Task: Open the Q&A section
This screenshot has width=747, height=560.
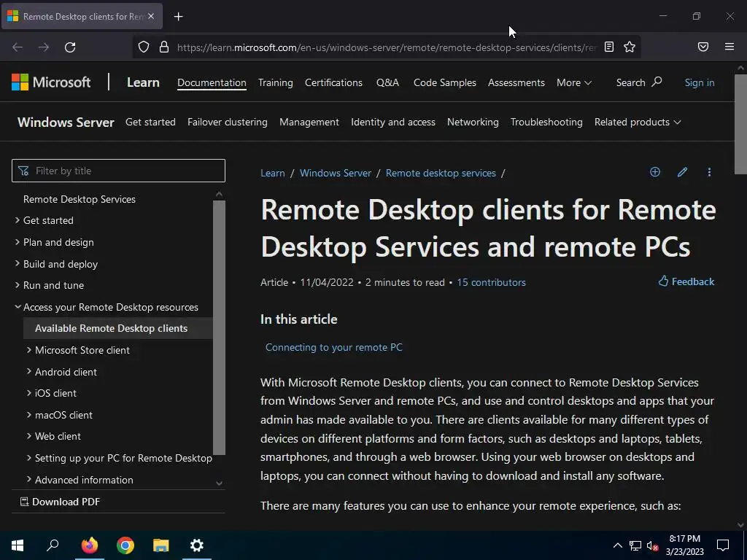Action: [x=388, y=82]
